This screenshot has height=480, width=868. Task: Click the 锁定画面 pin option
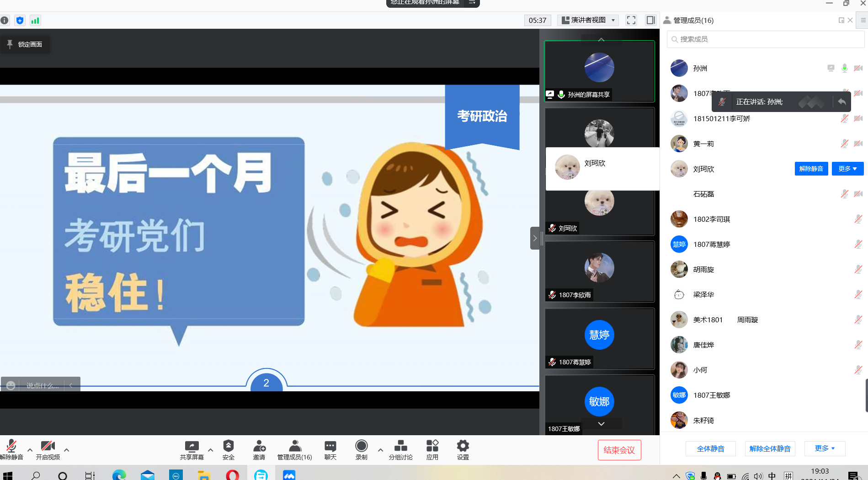[25, 44]
